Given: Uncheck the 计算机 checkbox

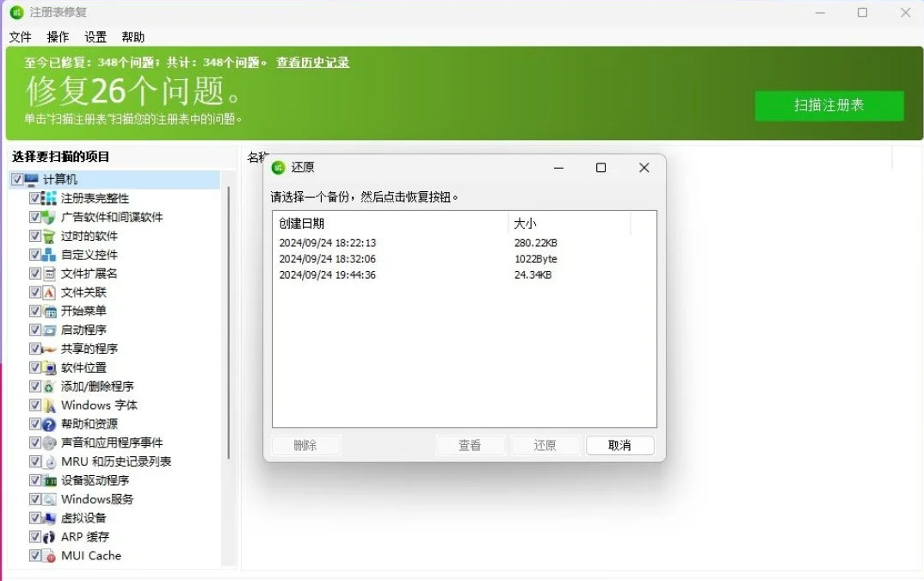Looking at the screenshot, I should [x=18, y=179].
